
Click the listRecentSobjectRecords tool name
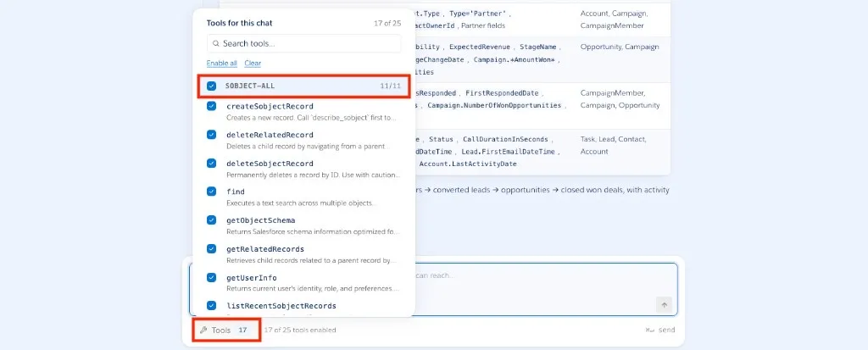[281, 306]
